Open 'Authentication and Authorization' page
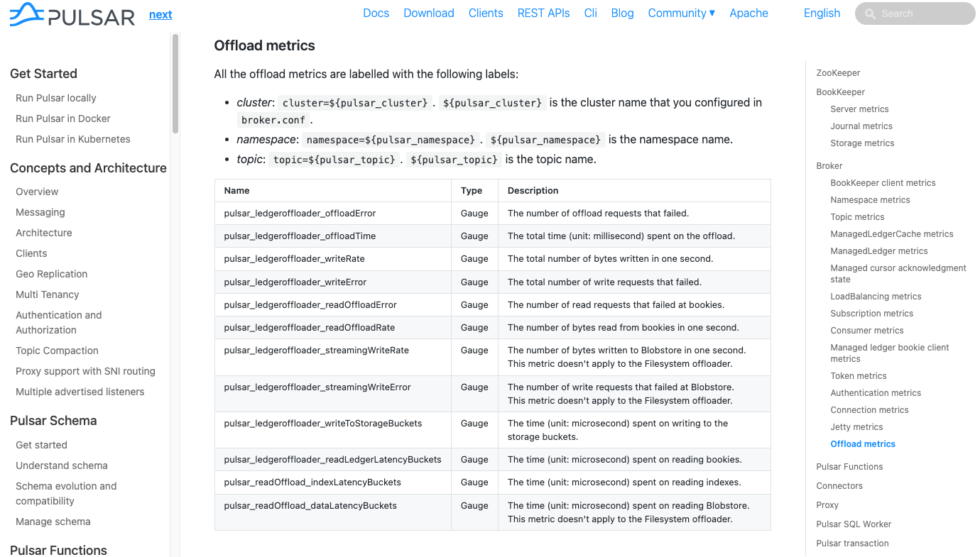 tap(59, 322)
